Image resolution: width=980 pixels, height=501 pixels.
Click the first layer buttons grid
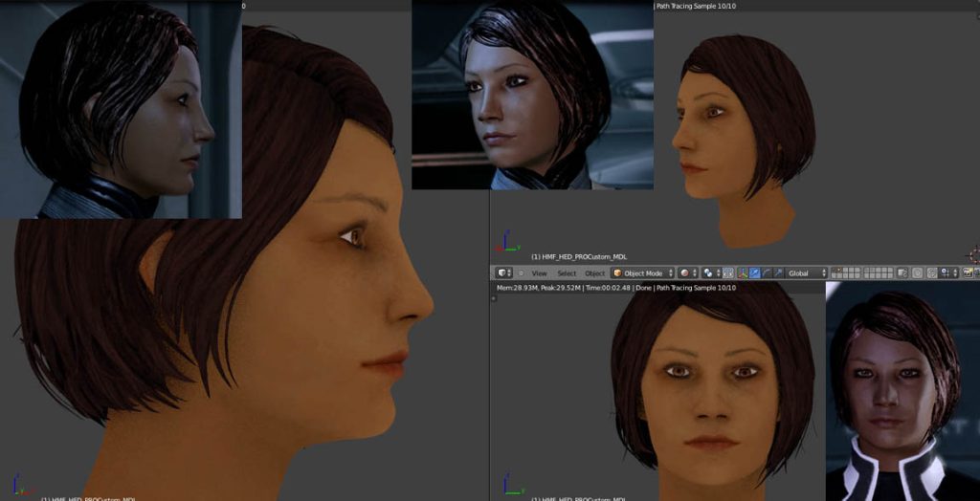(846, 273)
